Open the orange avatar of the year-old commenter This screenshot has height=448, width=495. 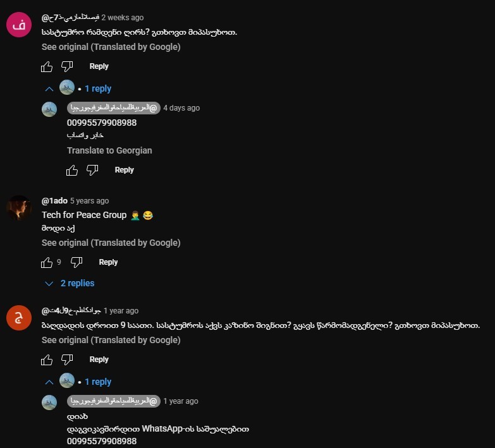tap(19, 318)
